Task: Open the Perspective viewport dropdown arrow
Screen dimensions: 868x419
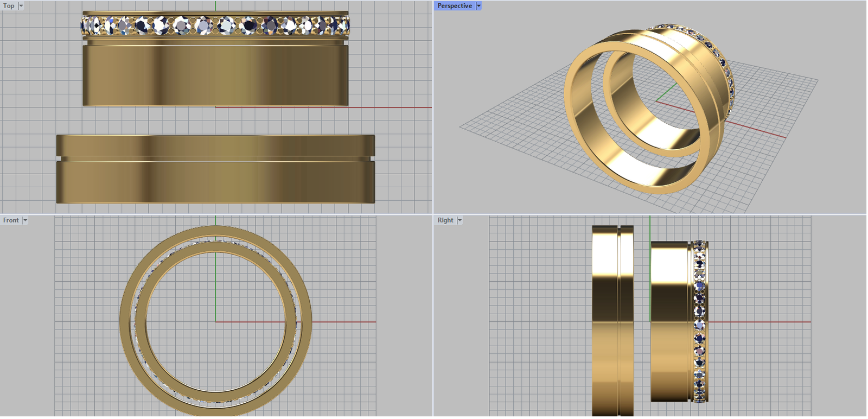Action: point(478,6)
